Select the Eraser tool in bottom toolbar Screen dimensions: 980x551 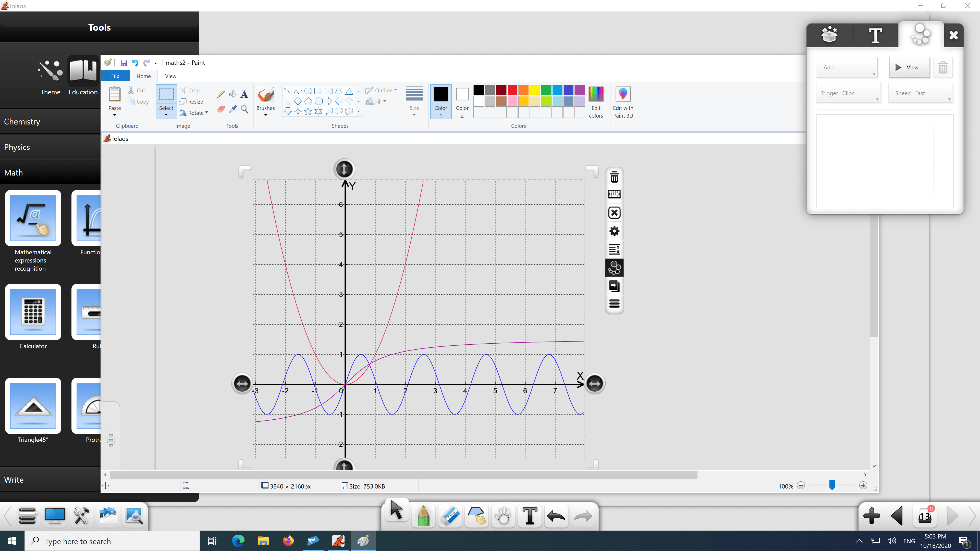pos(450,516)
